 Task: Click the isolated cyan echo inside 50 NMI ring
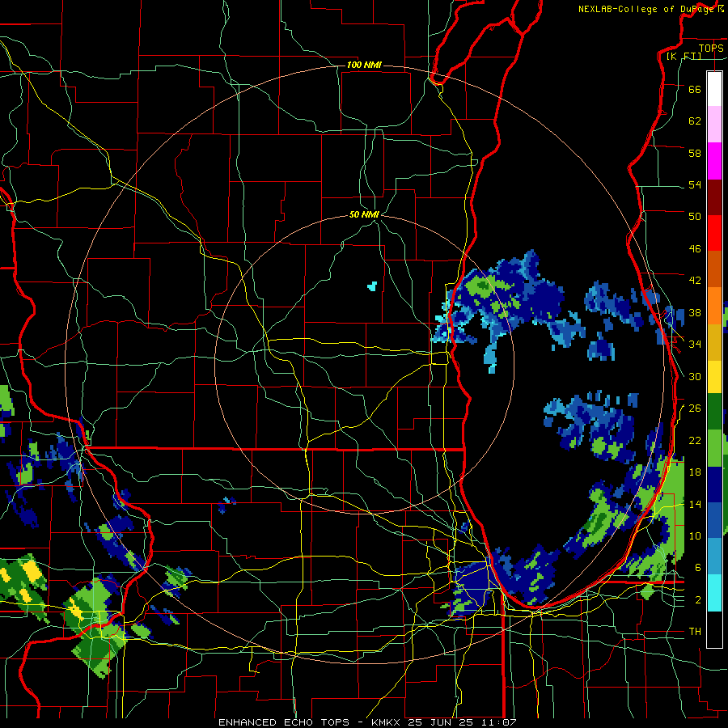(372, 286)
